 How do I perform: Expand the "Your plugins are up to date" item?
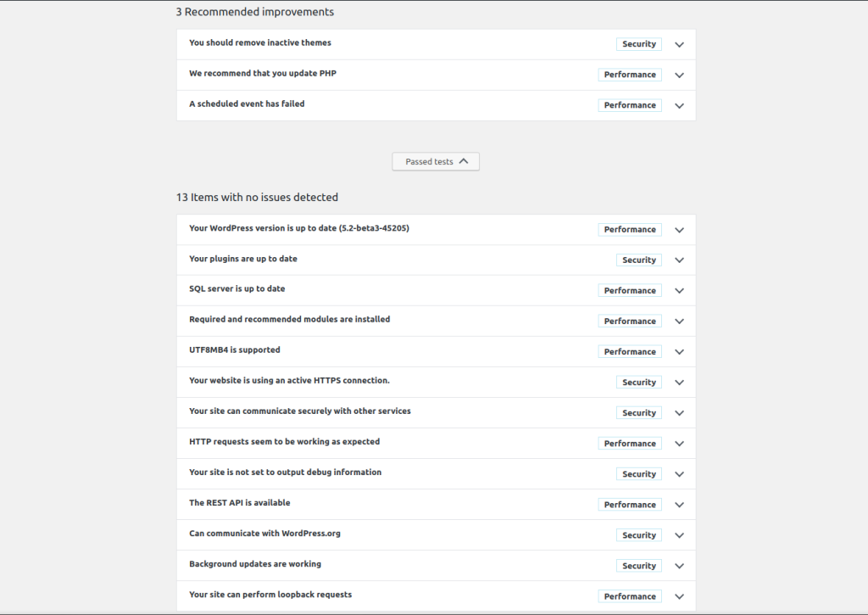coord(679,260)
